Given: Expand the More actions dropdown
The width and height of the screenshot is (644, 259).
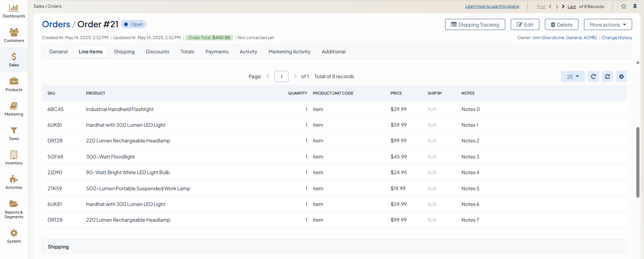Looking at the screenshot, I should pos(608,25).
